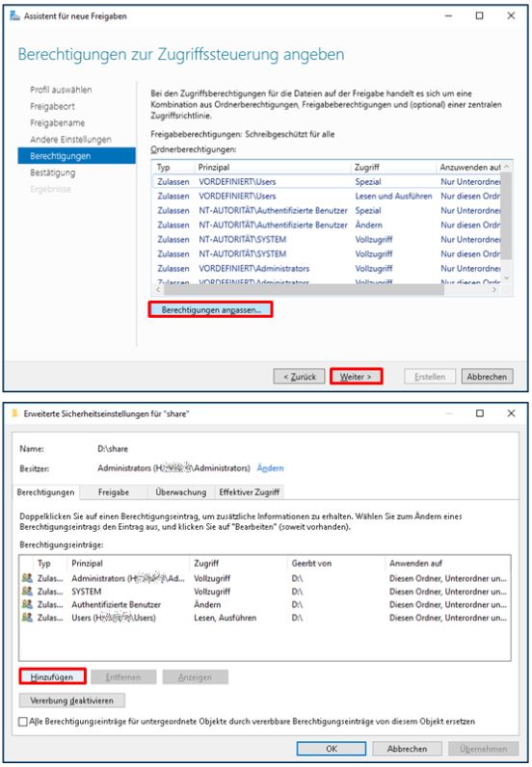Select VORDEFINIERT\Administrators Vollzugriff row in wizard
Viewport: 532px width, 767px height.
coord(327,269)
